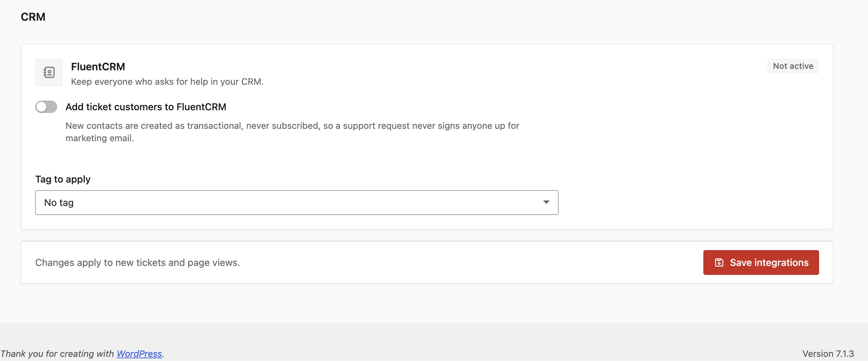
Task: Click the CRM section heading
Action: (x=33, y=17)
